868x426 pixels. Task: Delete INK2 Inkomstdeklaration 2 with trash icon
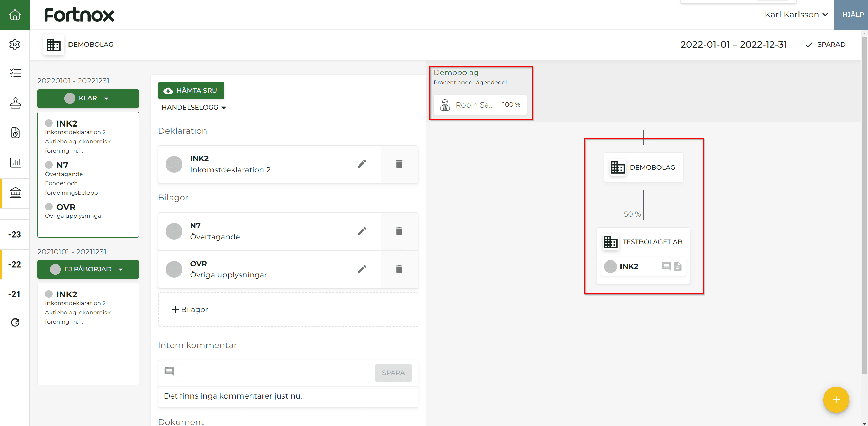pyautogui.click(x=399, y=164)
